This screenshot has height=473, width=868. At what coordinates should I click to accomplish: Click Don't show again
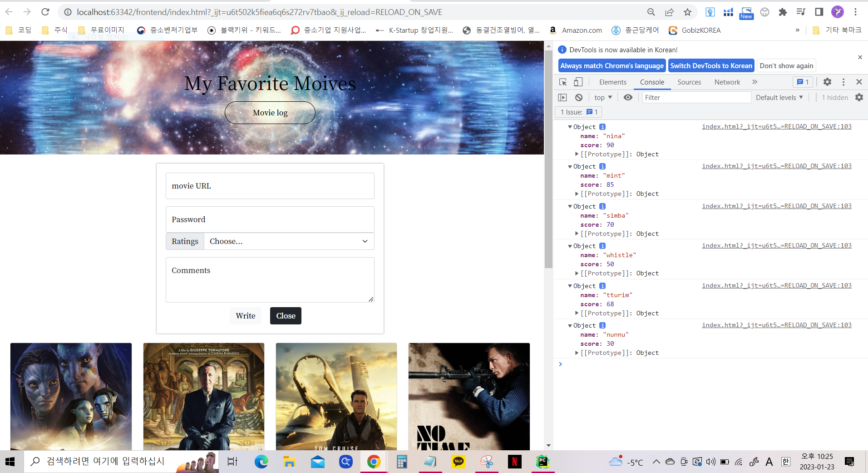coord(786,66)
